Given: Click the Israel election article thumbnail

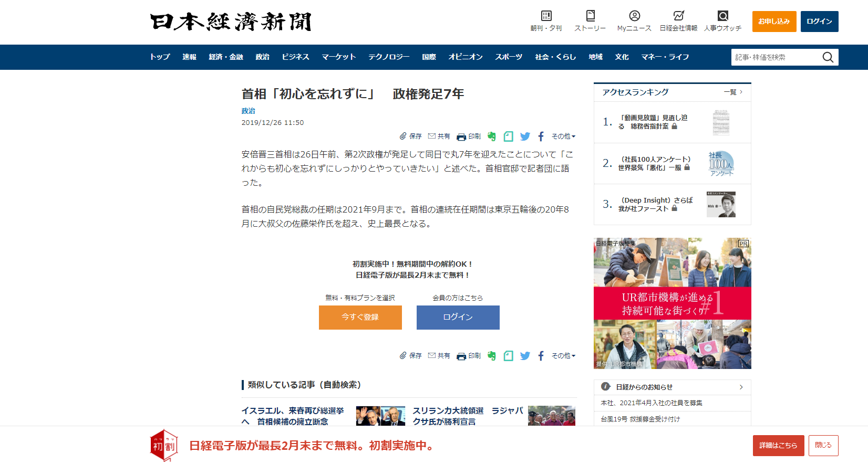Looking at the screenshot, I should [380, 416].
